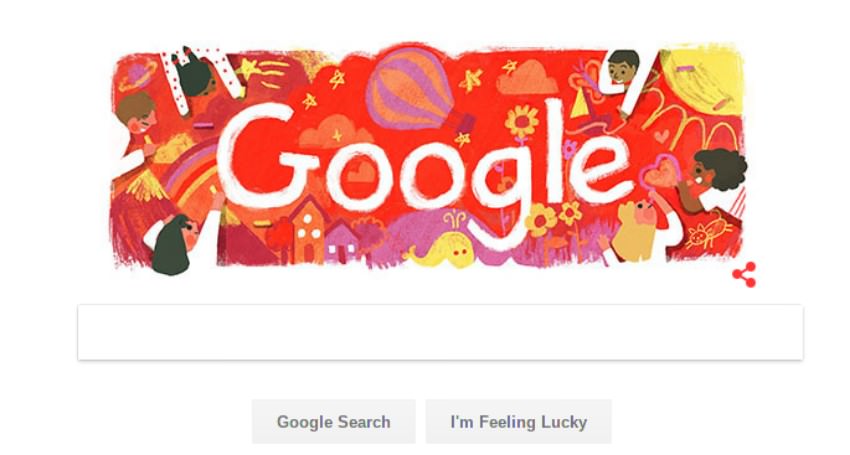Click the red share icon below the doodle
Viewport: 850px width, 455px height.
click(745, 274)
